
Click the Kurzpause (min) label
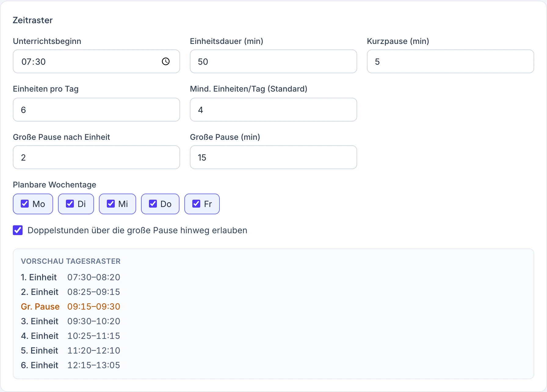[x=398, y=41]
